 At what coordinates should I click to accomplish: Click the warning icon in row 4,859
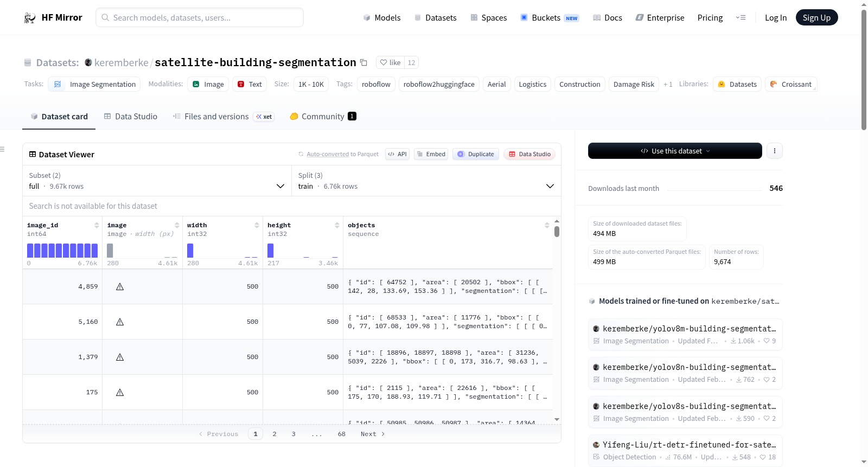pos(120,286)
